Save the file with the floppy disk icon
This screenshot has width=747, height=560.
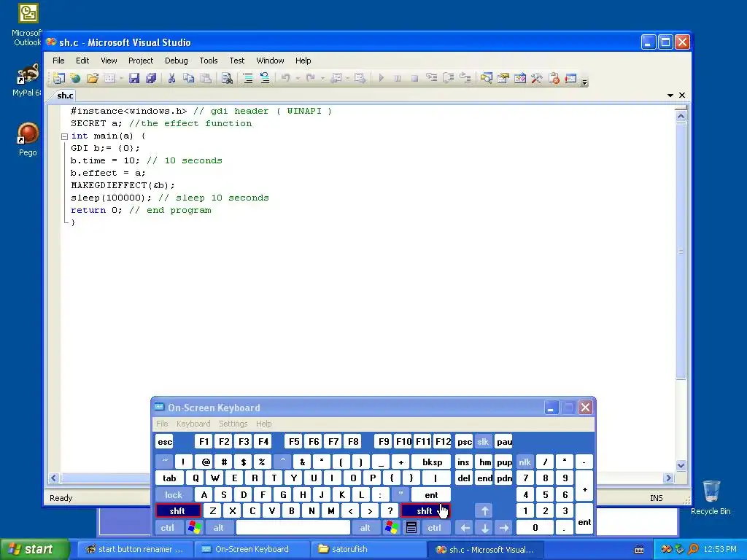click(134, 78)
